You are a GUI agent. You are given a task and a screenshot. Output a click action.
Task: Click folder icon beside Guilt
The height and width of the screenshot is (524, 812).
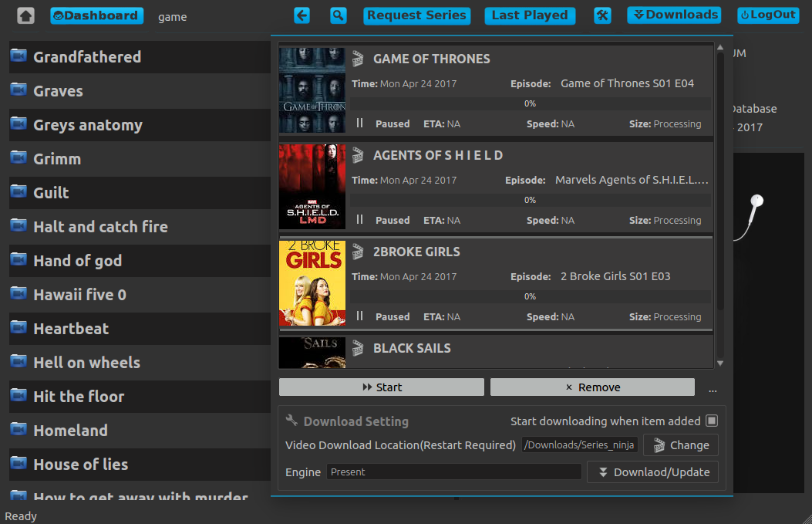(x=19, y=191)
